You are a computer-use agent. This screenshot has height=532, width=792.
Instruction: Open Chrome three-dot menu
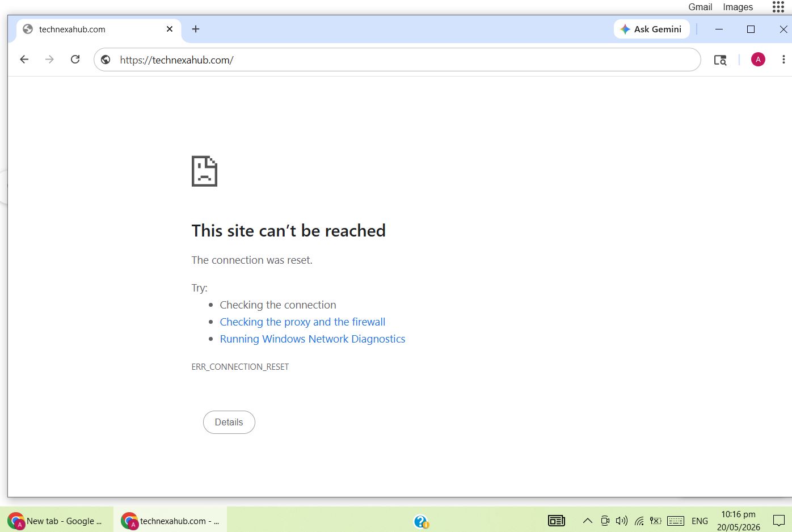783,60
